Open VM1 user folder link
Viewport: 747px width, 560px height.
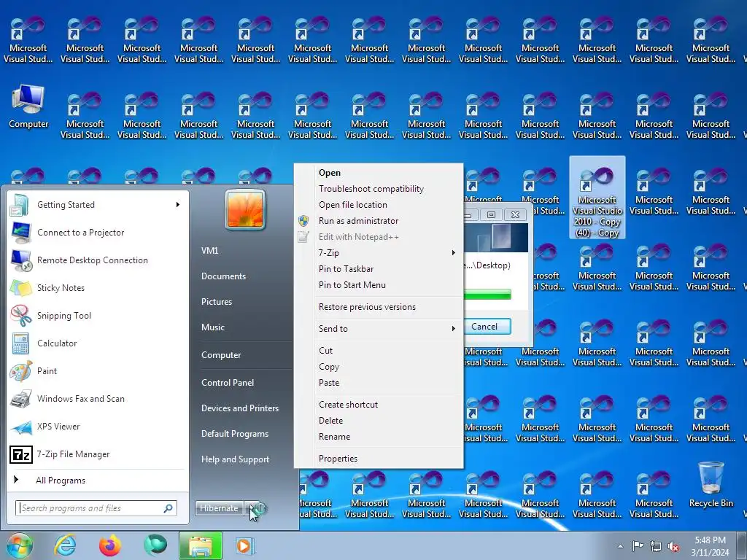click(x=209, y=251)
